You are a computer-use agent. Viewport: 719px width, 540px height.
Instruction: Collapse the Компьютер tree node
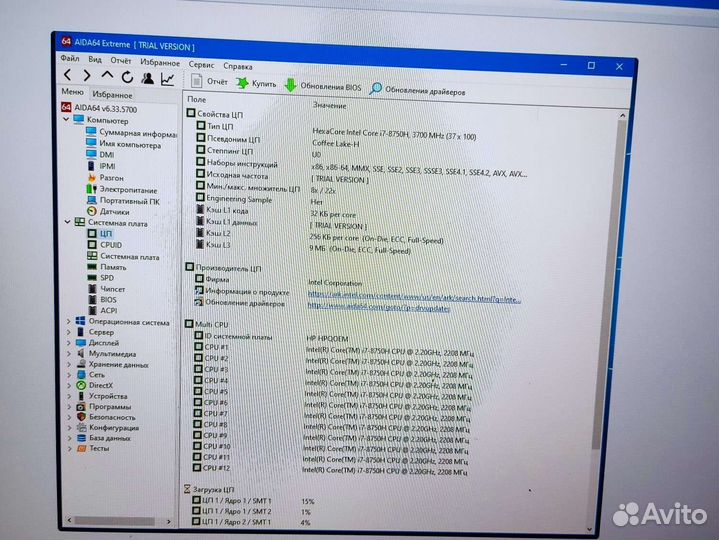[x=66, y=120]
